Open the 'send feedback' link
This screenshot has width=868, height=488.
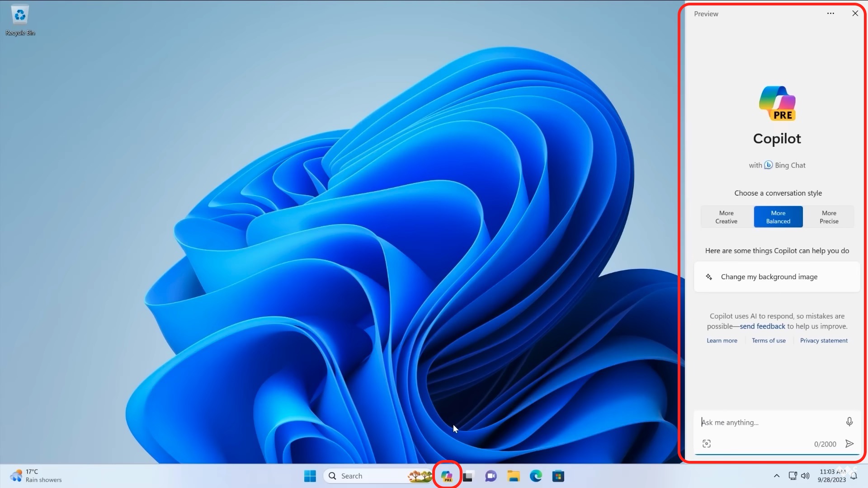(x=762, y=326)
